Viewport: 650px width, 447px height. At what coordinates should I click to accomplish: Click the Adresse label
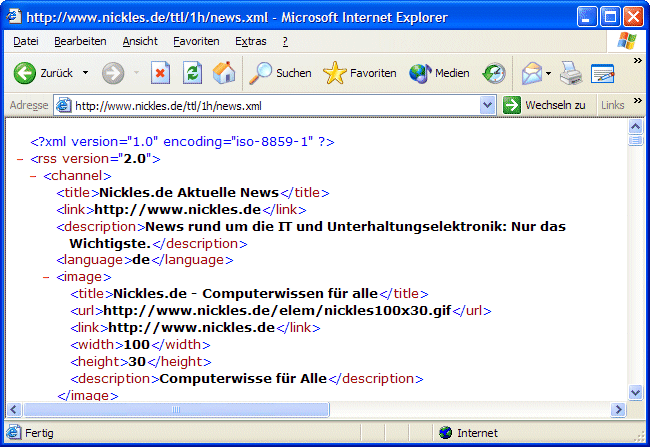29,105
